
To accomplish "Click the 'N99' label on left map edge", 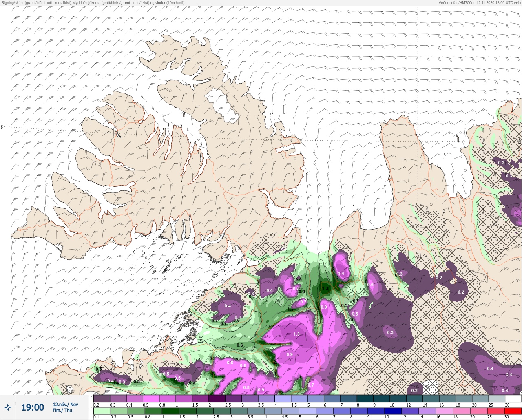I will [x=2, y=127].
